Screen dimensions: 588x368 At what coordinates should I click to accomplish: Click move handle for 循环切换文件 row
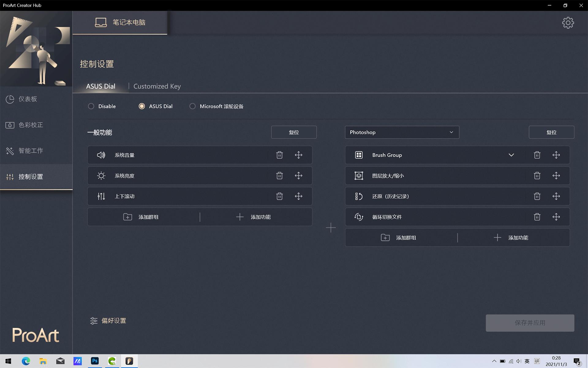tap(556, 217)
